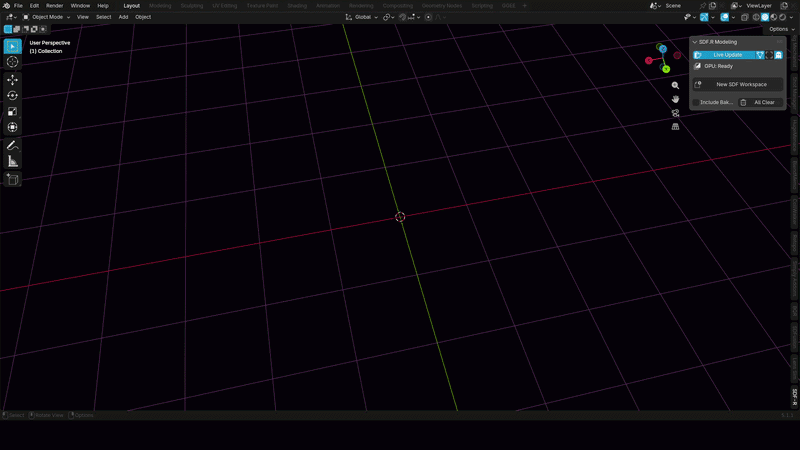Screen dimensions: 800x450
Task: Click the red X axis on navigation gizmo
Action: (649, 61)
